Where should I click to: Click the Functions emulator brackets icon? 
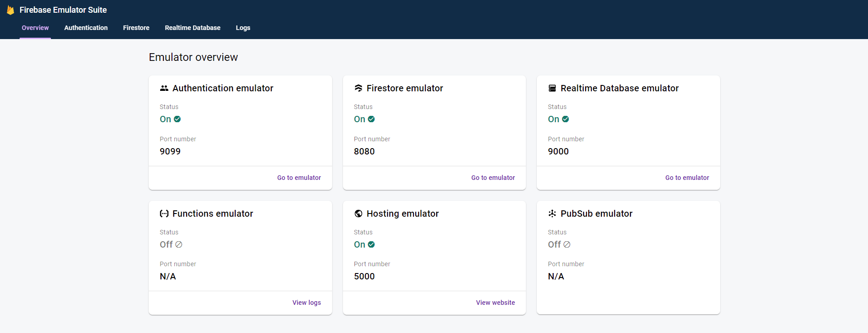click(x=164, y=214)
